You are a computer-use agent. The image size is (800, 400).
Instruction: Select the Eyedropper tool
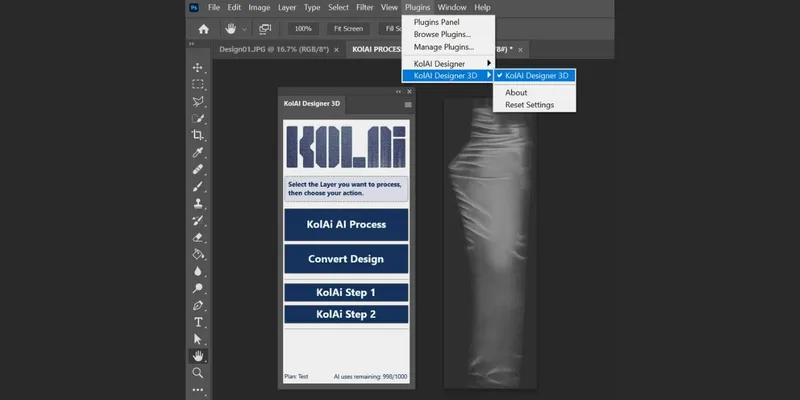198,152
